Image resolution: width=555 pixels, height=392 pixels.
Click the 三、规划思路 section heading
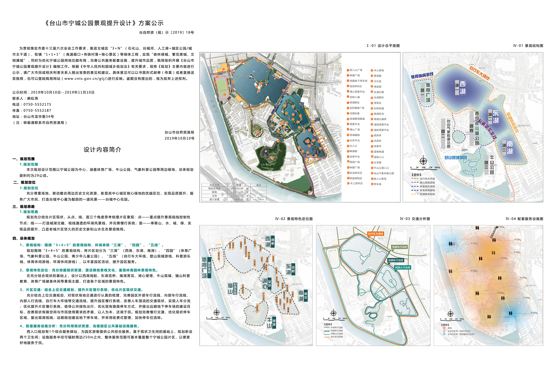click(x=24, y=207)
